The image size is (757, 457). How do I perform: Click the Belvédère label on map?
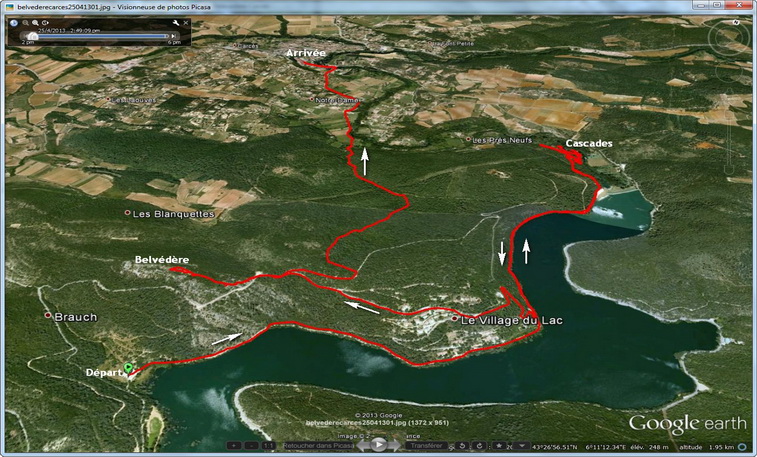(x=162, y=260)
